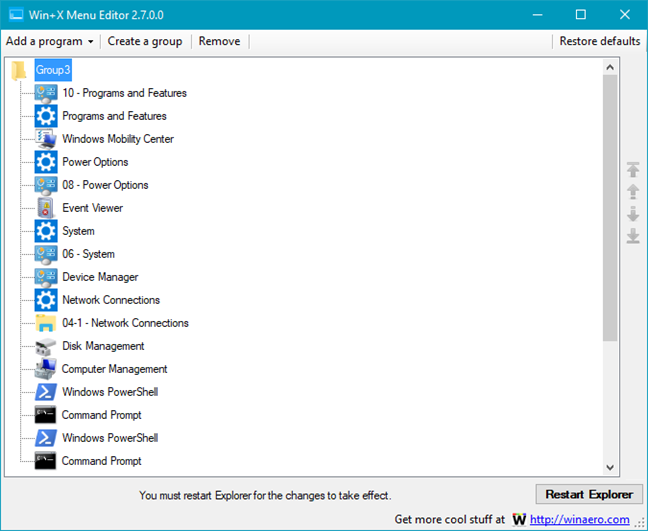
Task: Move item down one position arrow
Action: [633, 214]
